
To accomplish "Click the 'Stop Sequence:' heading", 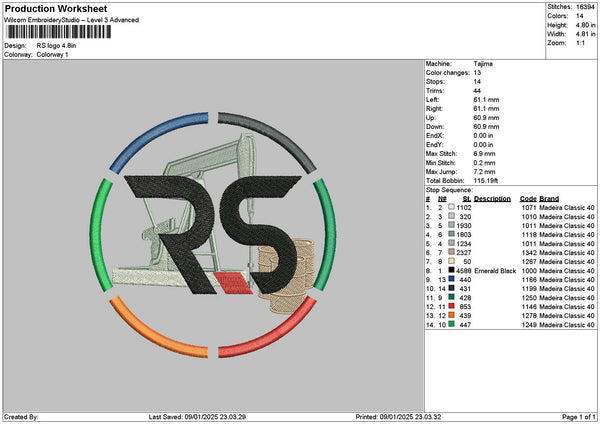I will point(449,190).
